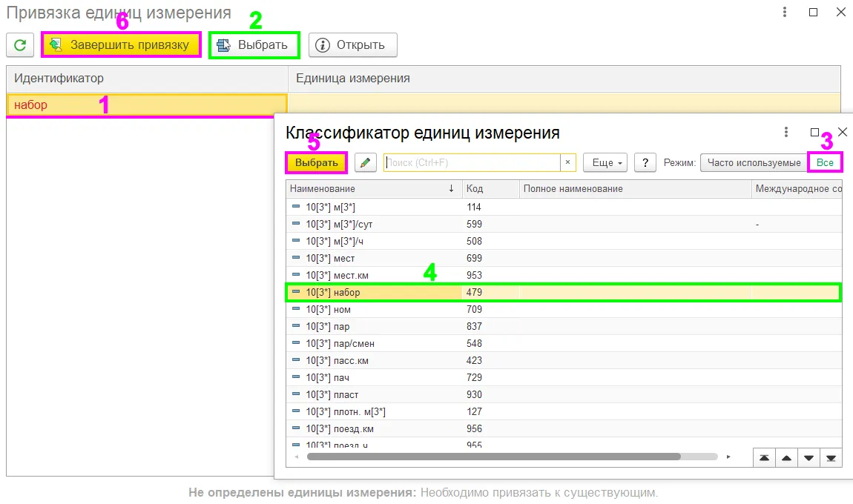Viewport: 853px width, 504px height.
Task: Select the 10[3*] мест row with code 699
Action: pos(564,258)
